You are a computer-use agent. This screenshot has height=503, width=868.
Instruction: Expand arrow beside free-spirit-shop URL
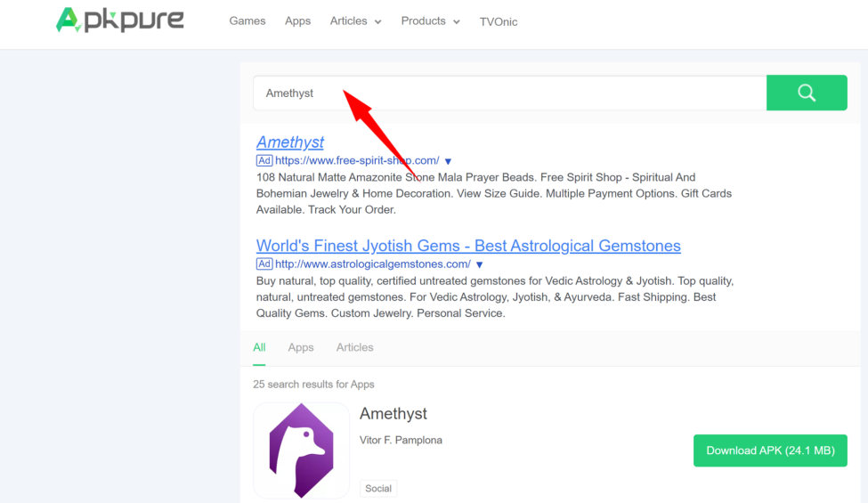(x=448, y=161)
